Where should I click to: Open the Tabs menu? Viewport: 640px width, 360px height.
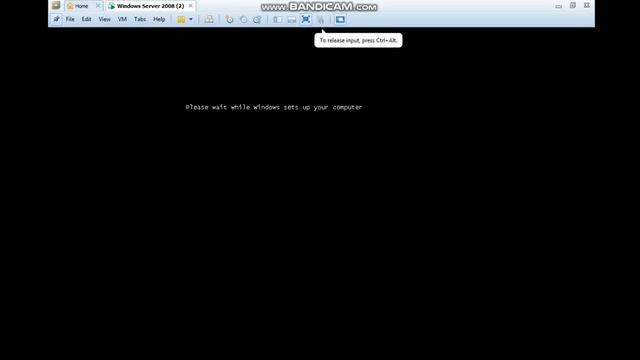click(140, 19)
